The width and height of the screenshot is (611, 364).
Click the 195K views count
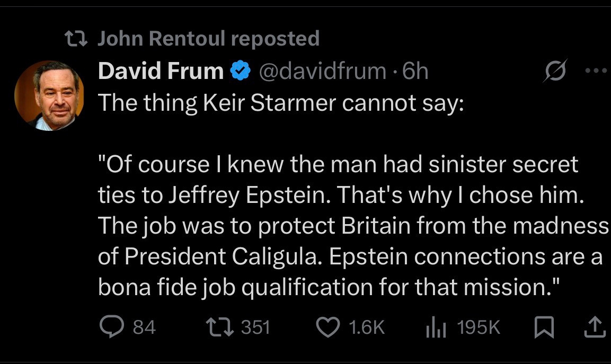coord(478,327)
